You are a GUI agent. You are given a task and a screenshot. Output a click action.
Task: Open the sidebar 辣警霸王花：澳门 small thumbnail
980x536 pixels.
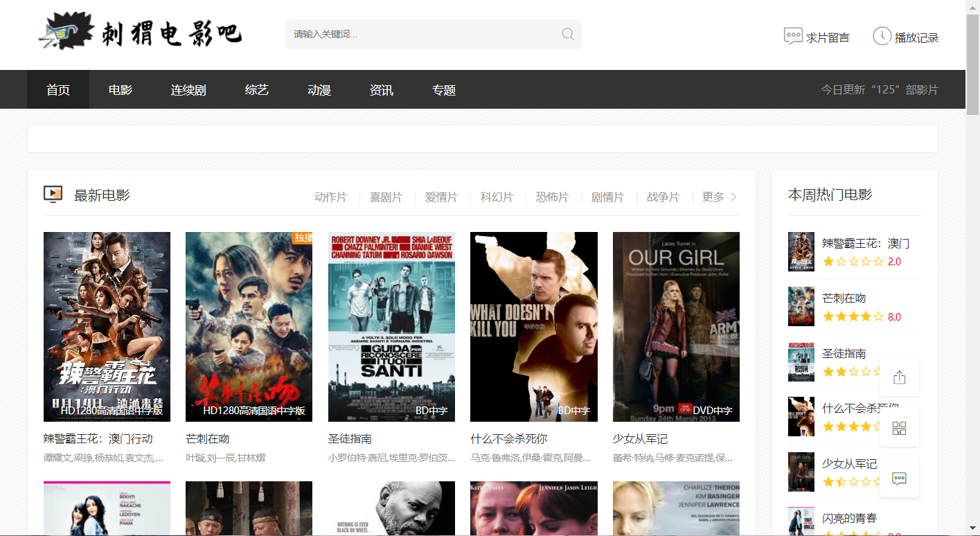coord(801,251)
